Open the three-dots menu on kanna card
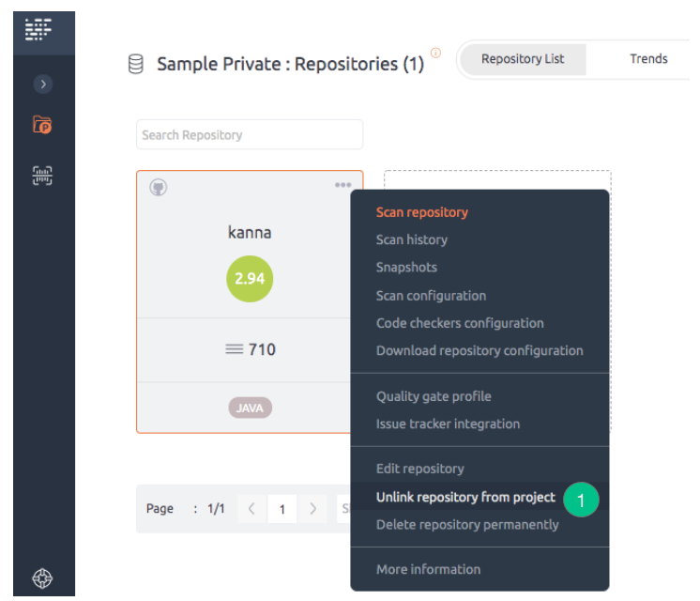700x601 pixels. click(342, 185)
